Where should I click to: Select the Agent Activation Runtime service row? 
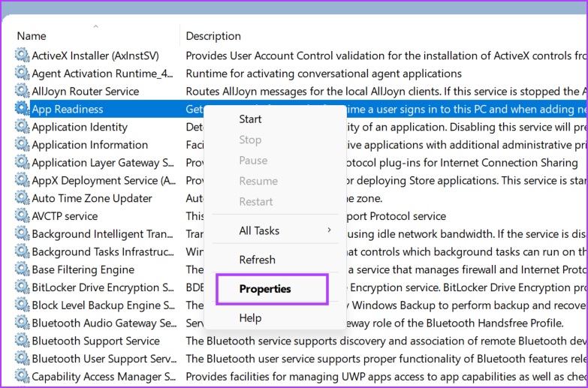tap(103, 74)
